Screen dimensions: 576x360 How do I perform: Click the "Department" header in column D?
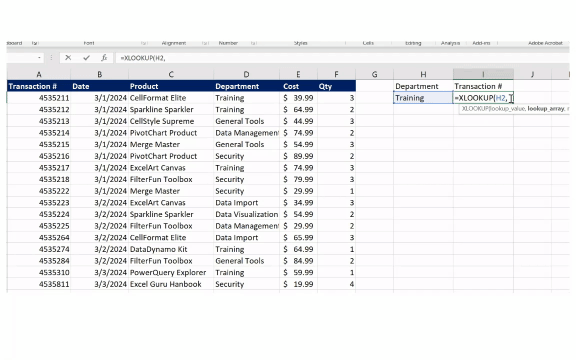(246, 86)
